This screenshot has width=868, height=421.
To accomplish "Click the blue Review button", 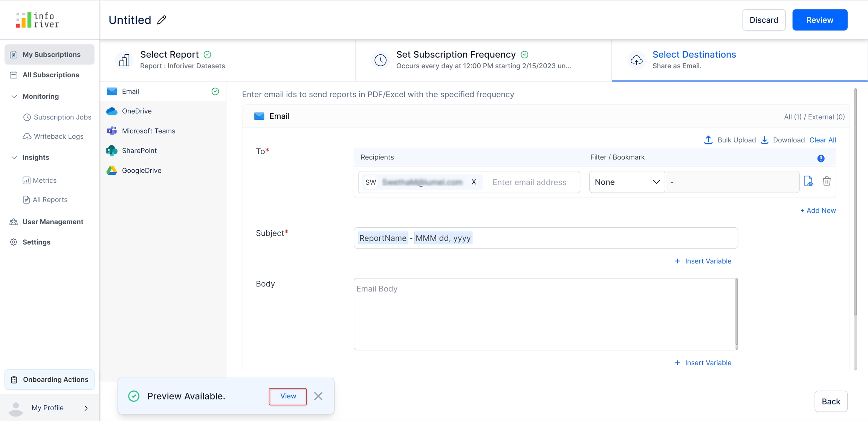I will click(x=819, y=20).
